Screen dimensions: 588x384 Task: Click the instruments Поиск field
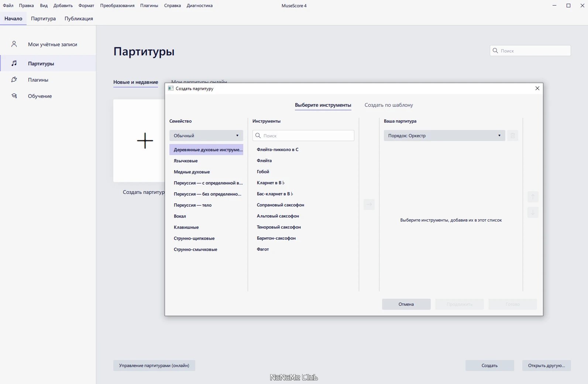[303, 136]
